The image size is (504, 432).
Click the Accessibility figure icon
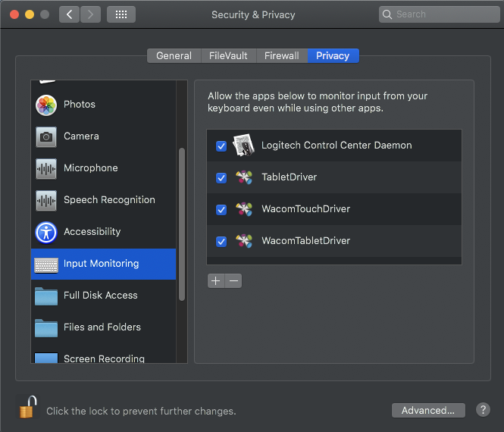[x=46, y=233]
